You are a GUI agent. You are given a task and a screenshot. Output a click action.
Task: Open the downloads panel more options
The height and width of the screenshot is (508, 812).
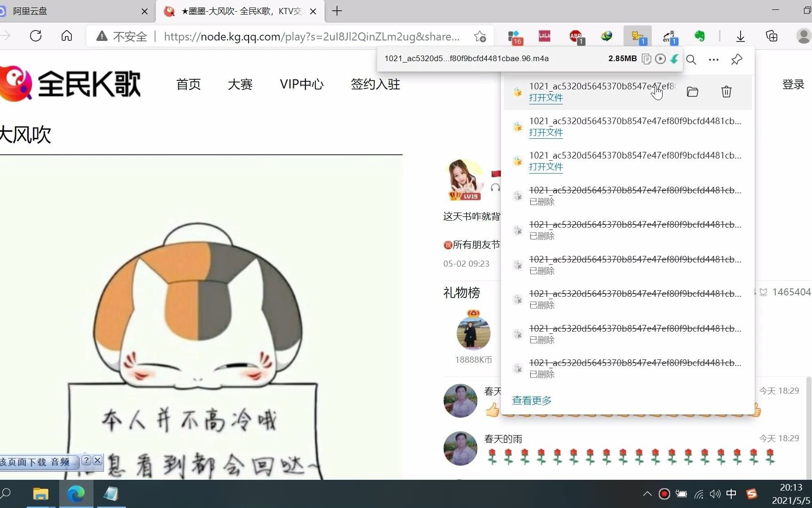click(x=714, y=60)
